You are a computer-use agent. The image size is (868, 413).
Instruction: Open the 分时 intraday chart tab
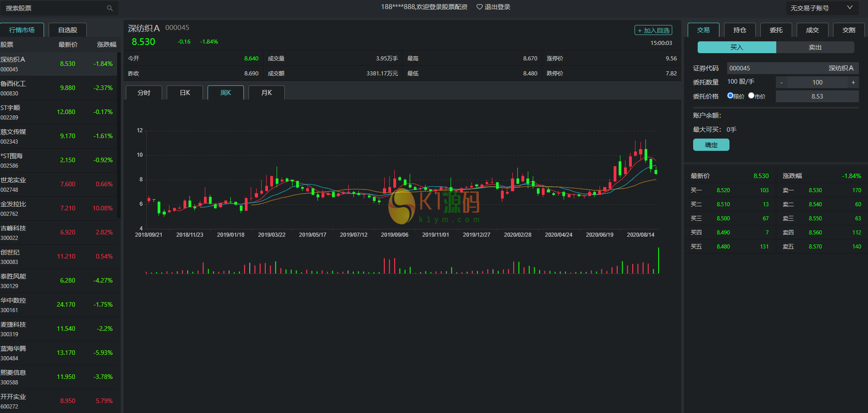(x=144, y=93)
